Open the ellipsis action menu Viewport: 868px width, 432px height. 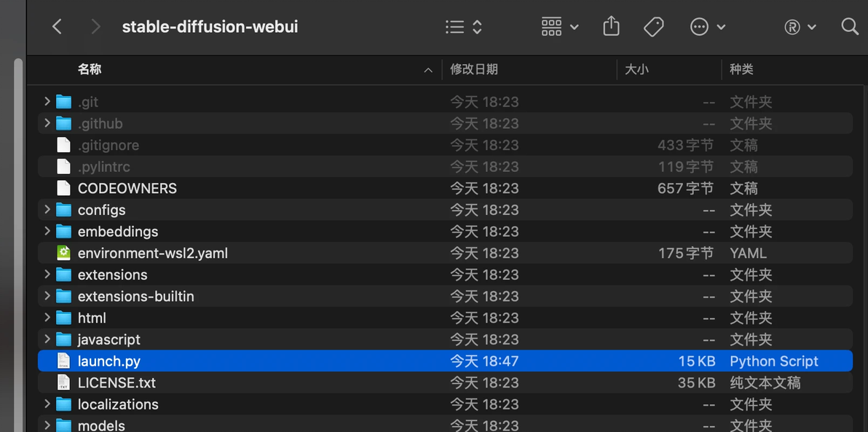pyautogui.click(x=708, y=26)
